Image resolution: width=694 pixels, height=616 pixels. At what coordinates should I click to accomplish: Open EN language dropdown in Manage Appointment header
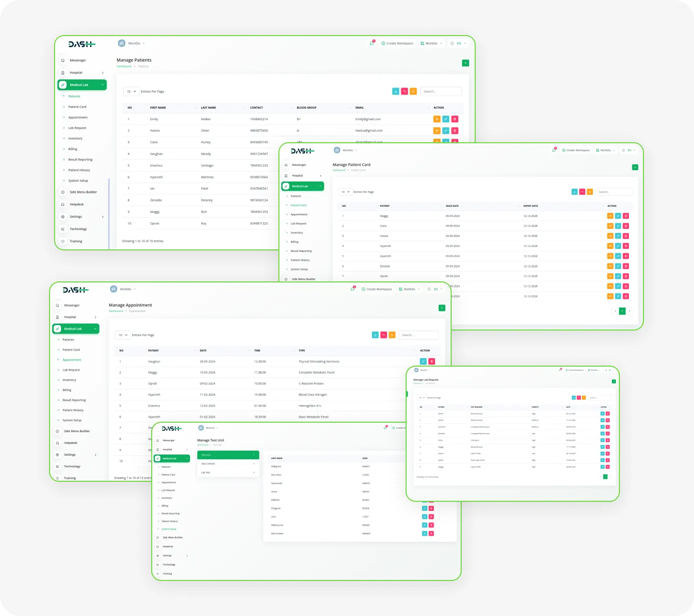coord(437,289)
